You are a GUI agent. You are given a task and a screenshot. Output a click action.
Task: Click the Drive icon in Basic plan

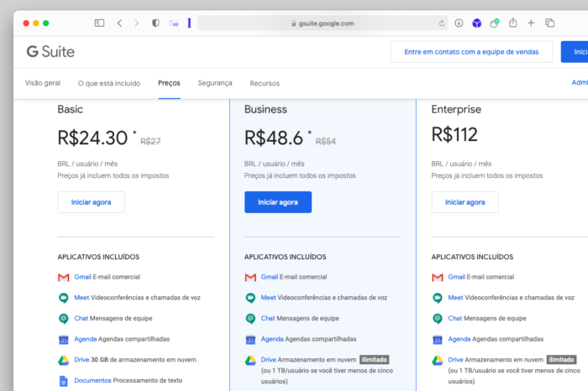point(63,360)
